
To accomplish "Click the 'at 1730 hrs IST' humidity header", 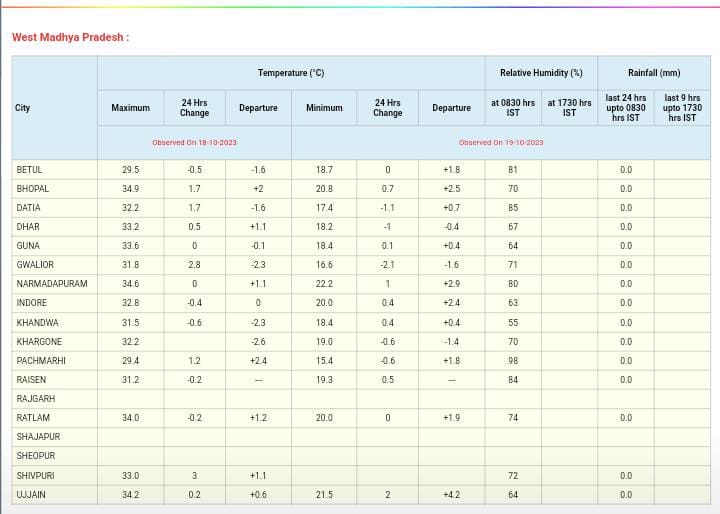I will [569, 108].
